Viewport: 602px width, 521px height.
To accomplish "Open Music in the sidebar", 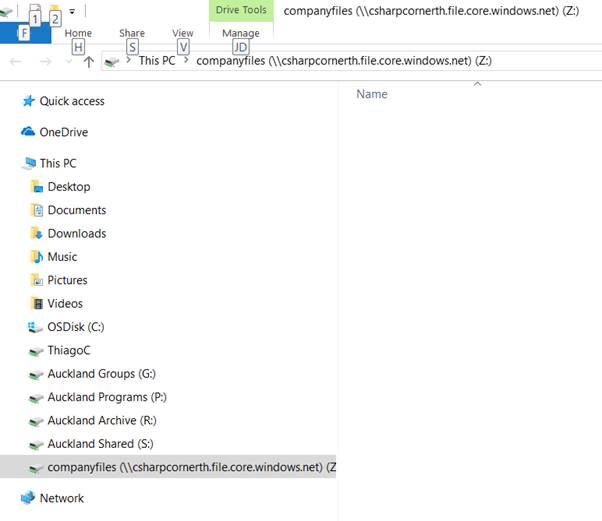I will coord(62,257).
